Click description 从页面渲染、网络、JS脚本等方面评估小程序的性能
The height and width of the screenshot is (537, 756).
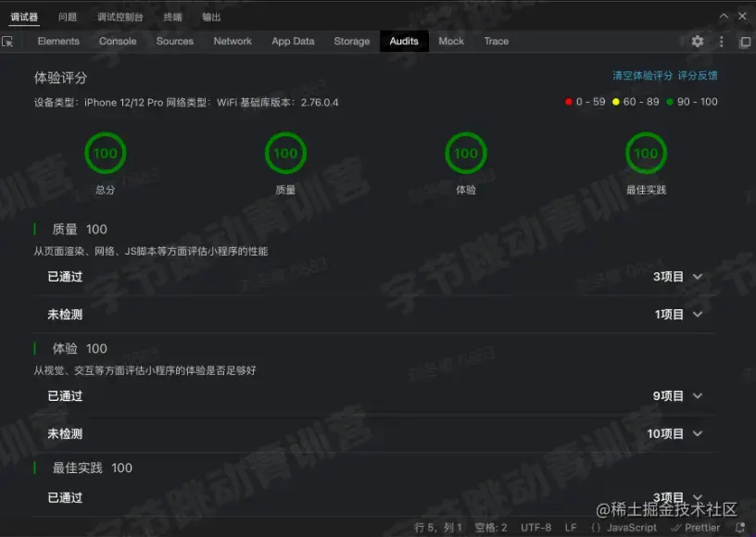point(150,251)
